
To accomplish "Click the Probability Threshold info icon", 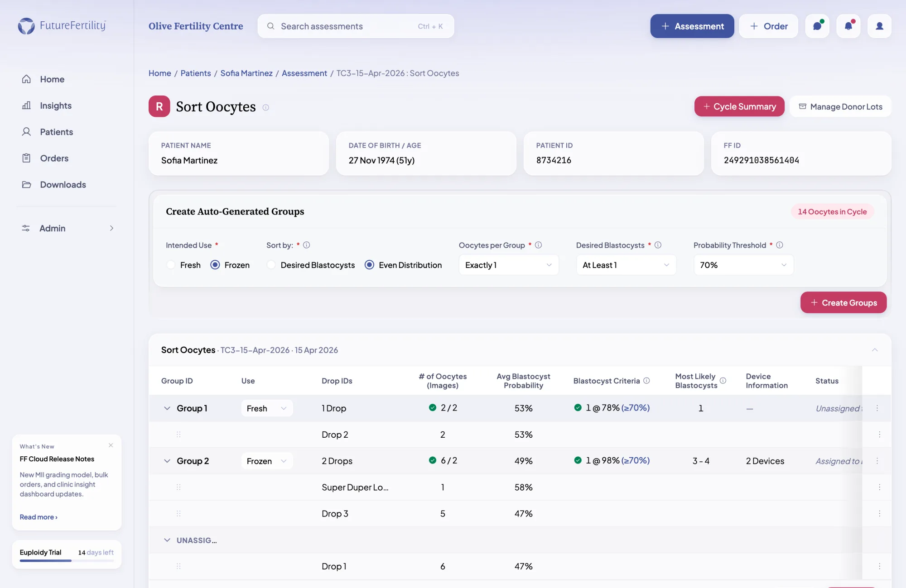I will pyautogui.click(x=780, y=245).
